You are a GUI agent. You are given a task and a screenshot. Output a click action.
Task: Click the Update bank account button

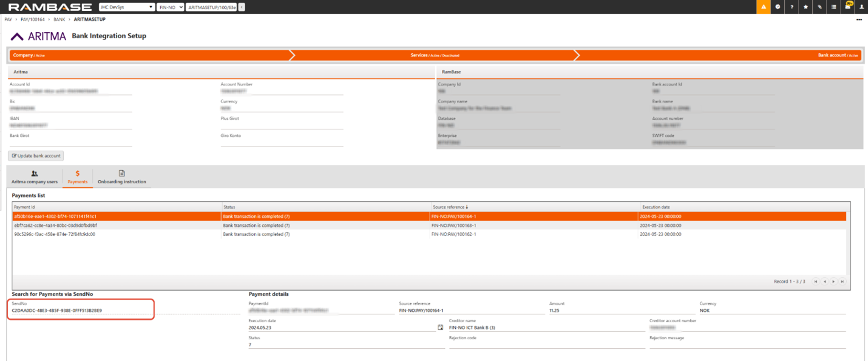coord(36,156)
